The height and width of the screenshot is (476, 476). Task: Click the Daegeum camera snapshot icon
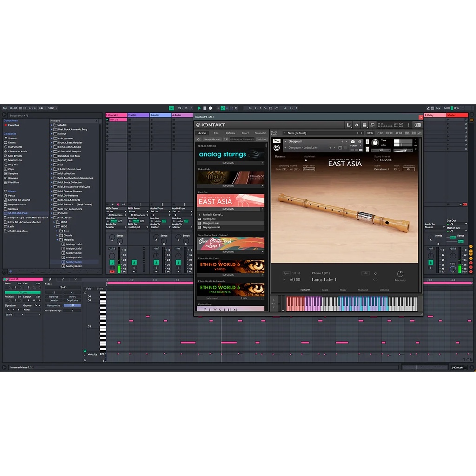353,141
